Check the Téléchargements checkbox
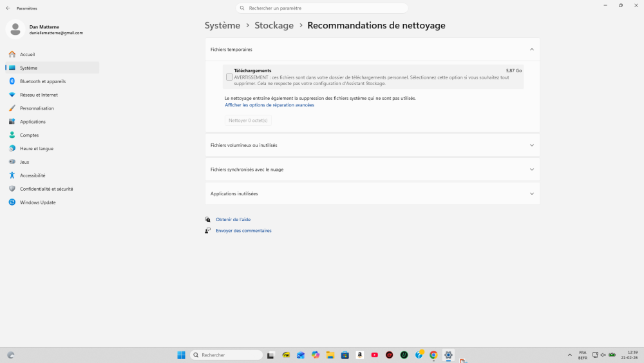644x363 pixels. pyautogui.click(x=229, y=77)
